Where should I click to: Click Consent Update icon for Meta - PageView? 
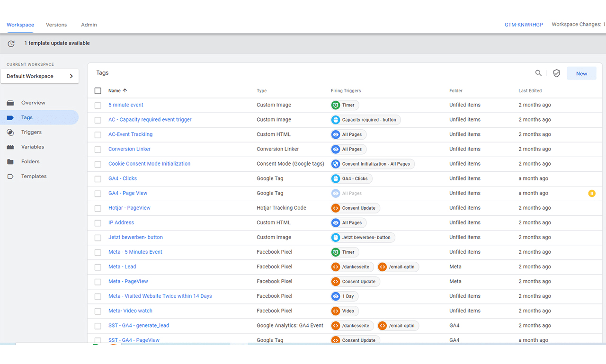click(x=336, y=281)
